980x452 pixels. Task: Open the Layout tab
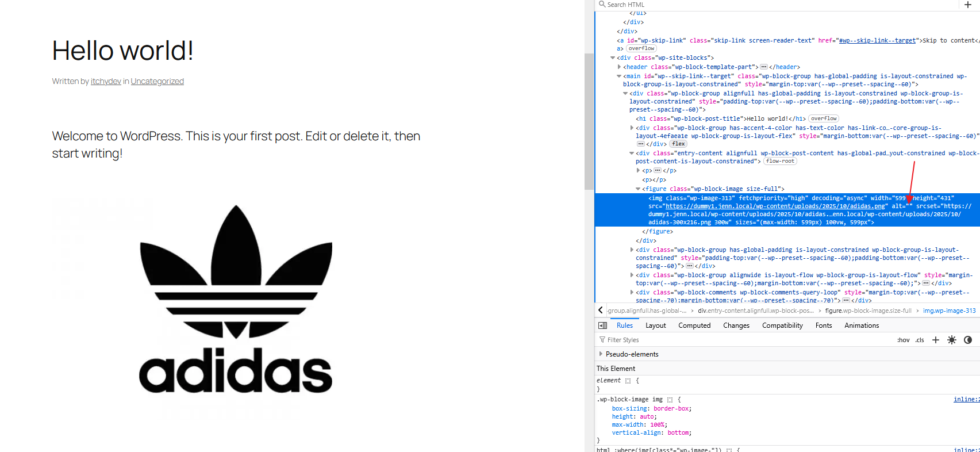[x=655, y=325]
